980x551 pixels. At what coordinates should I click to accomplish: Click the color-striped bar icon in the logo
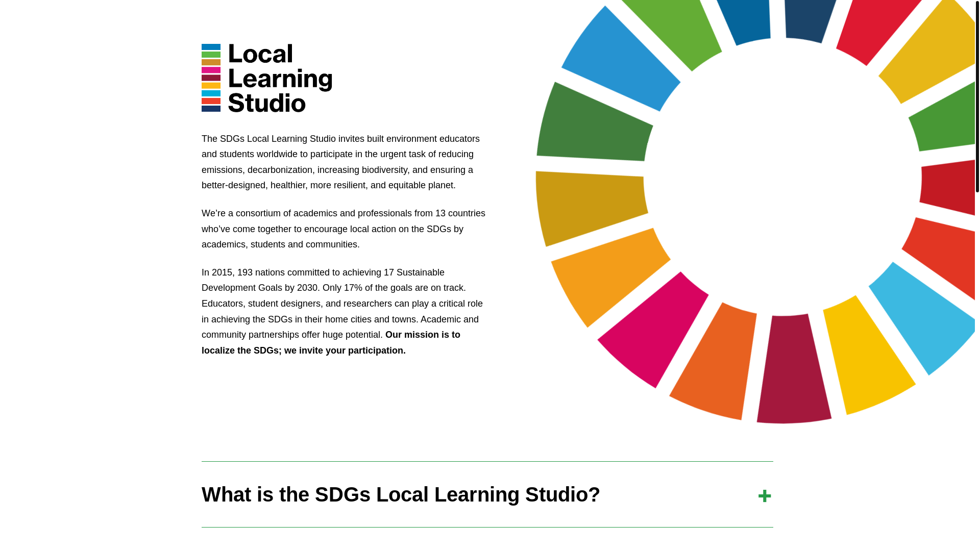click(x=211, y=78)
